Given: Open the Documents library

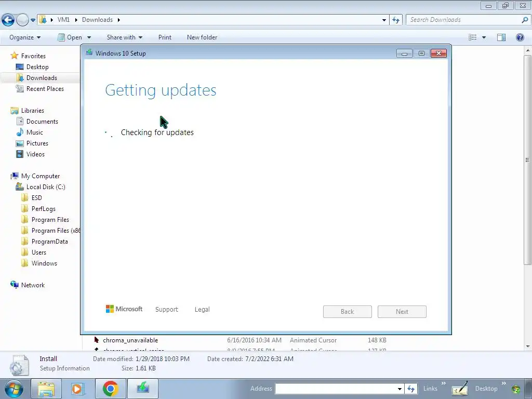Looking at the screenshot, I should pyautogui.click(x=42, y=122).
